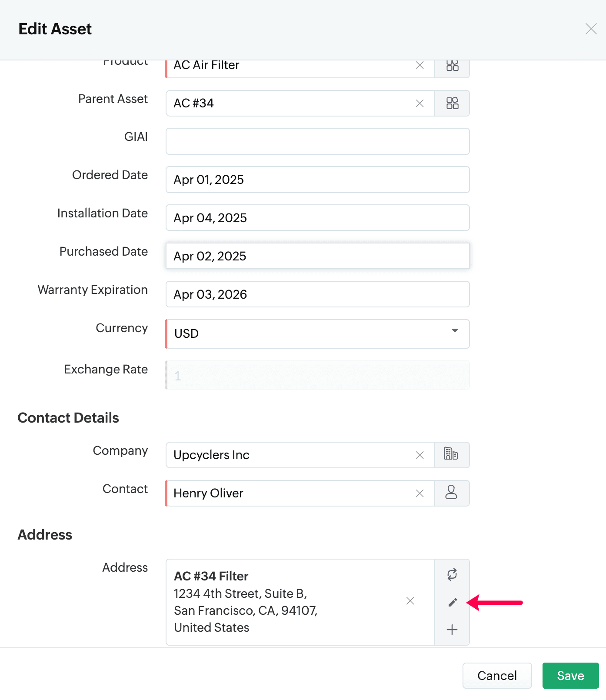Screen dimensions: 606x700
Task: Open the Installation Date field
Action: click(318, 218)
